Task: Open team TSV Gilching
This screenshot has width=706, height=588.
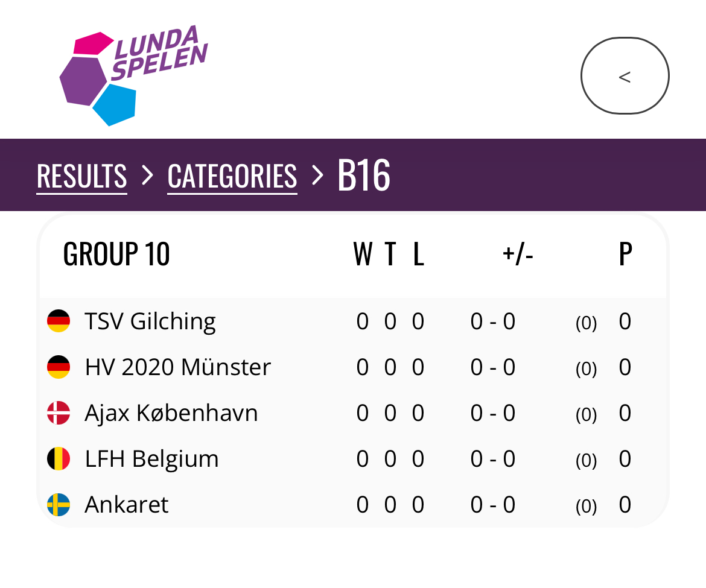Action: [x=150, y=321]
